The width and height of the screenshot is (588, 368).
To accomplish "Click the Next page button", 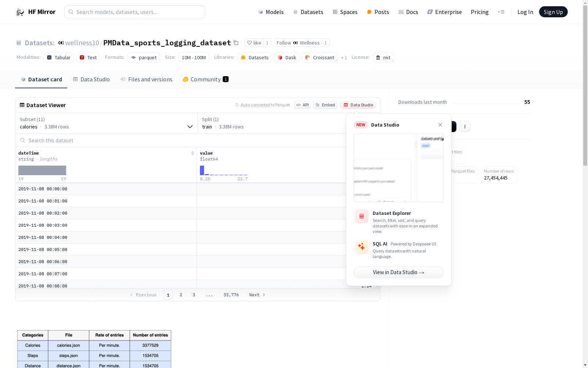I will [257, 295].
